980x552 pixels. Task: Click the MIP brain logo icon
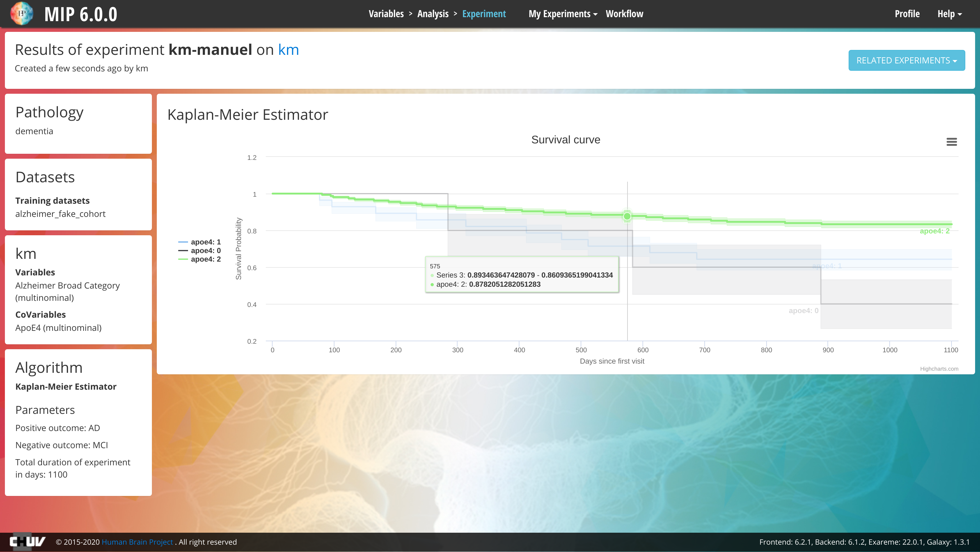[x=22, y=14]
